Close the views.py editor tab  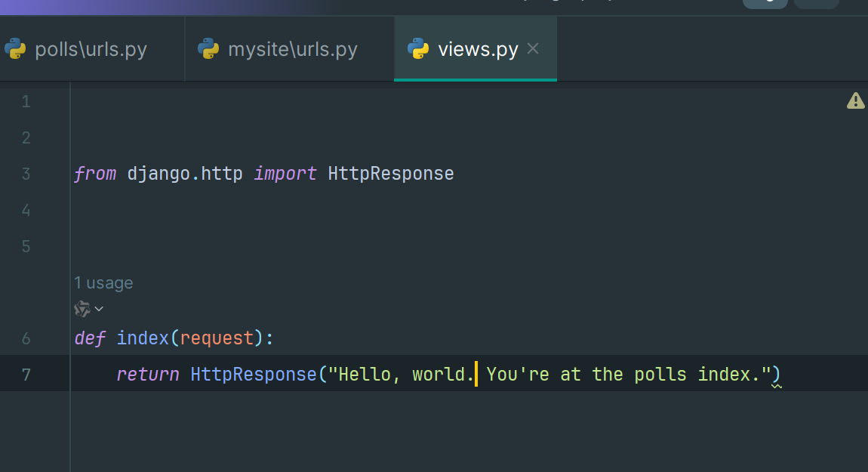(x=533, y=49)
